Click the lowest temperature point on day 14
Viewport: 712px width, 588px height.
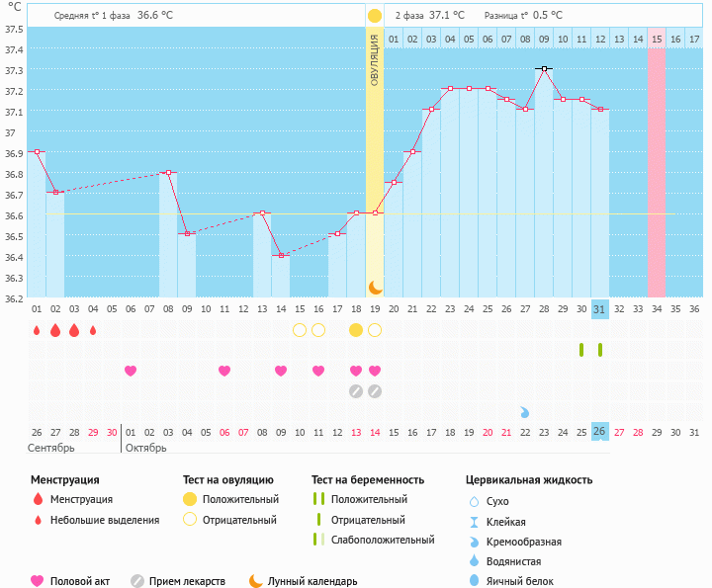(281, 255)
